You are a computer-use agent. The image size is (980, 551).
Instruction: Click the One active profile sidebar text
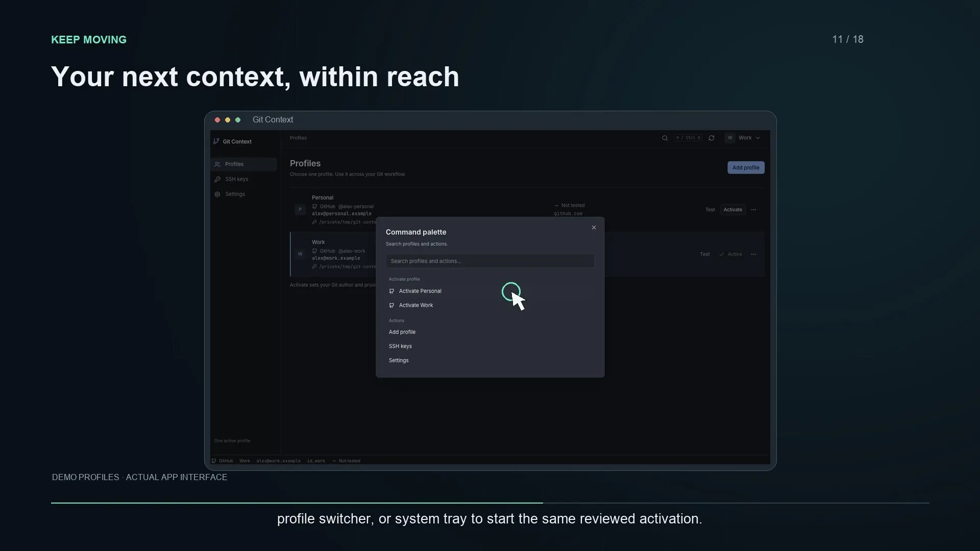232,441
